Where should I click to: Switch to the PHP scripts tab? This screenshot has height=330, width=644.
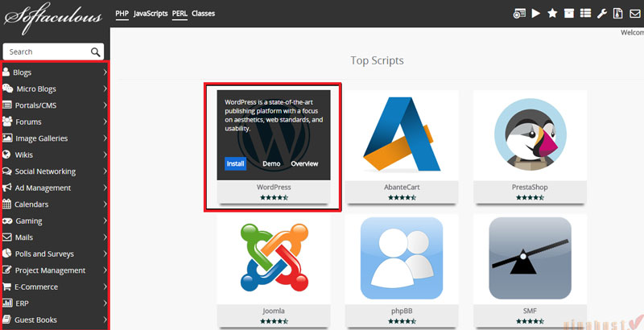pos(122,14)
